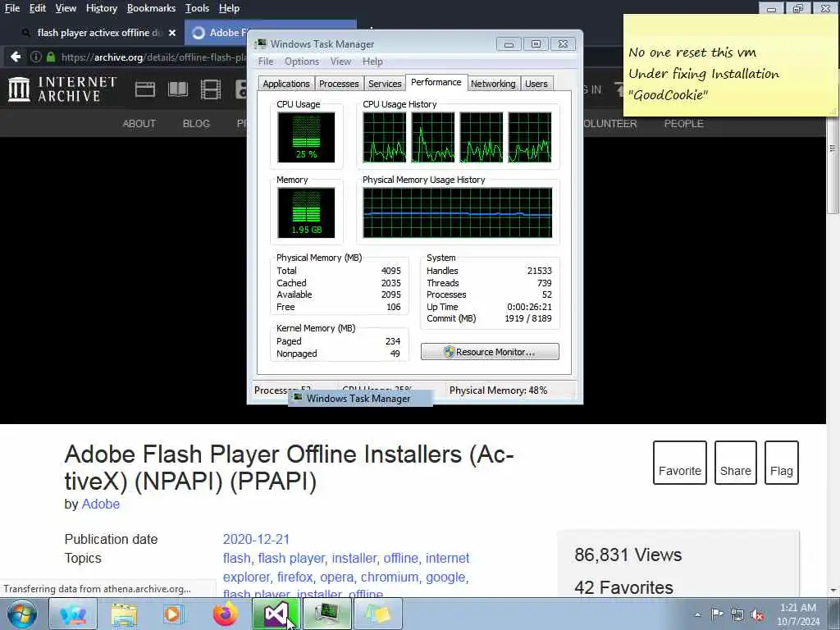Open Task Manager Options menu
This screenshot has width=840, height=630.
click(302, 61)
